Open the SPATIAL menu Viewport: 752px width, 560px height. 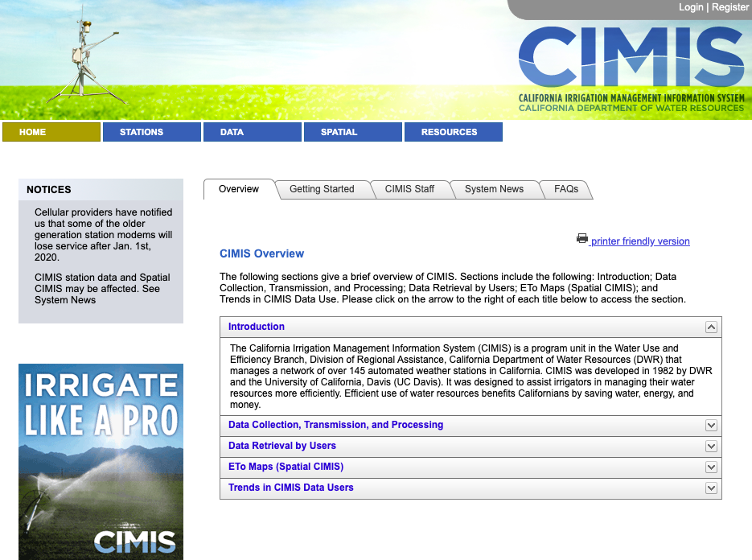click(353, 132)
